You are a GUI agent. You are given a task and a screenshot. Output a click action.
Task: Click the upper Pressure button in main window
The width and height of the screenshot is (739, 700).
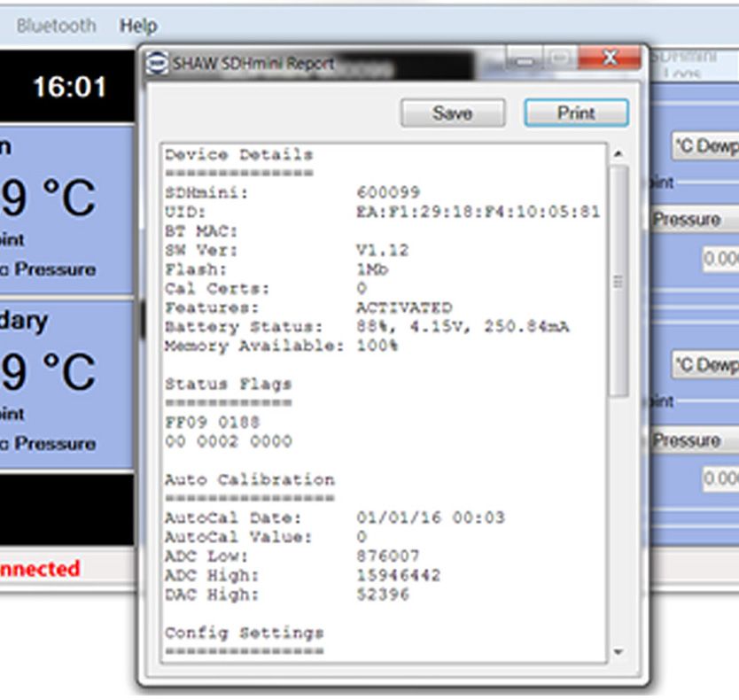[694, 220]
